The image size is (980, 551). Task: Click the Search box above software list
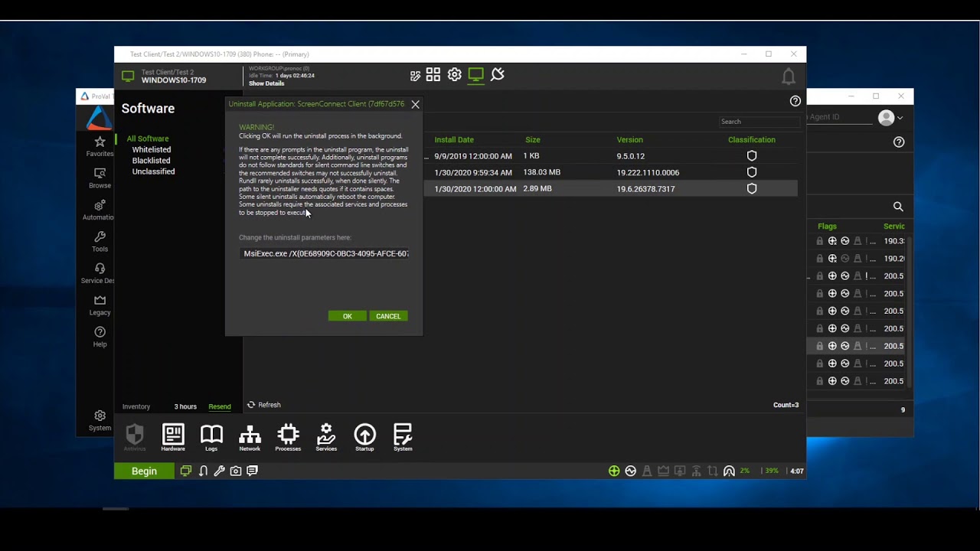coord(758,122)
